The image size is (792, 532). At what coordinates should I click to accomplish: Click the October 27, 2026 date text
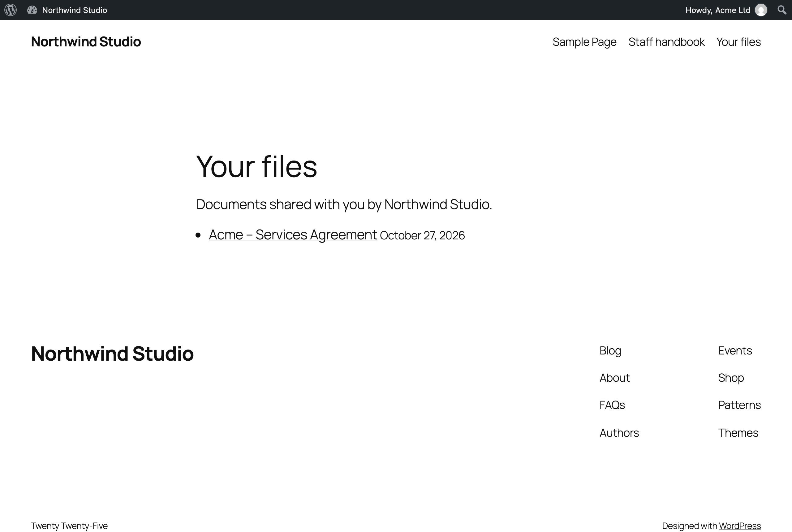pos(422,235)
